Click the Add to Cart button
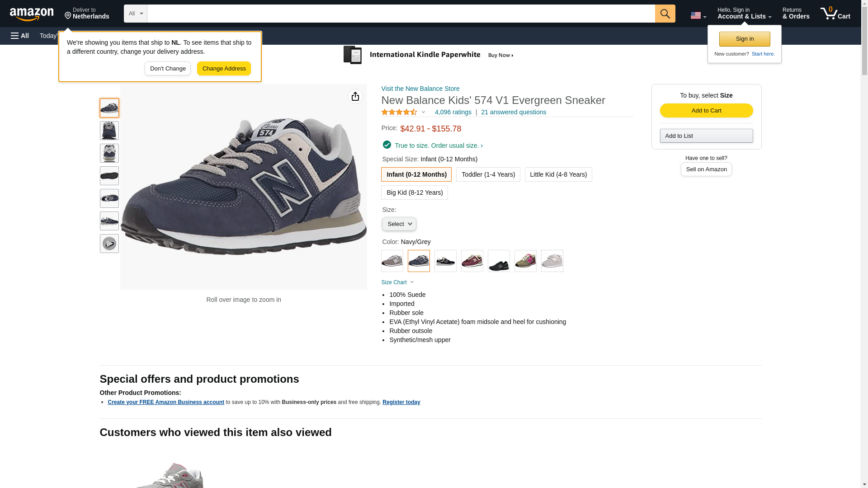Viewport: 868px width, 488px height. (706, 111)
